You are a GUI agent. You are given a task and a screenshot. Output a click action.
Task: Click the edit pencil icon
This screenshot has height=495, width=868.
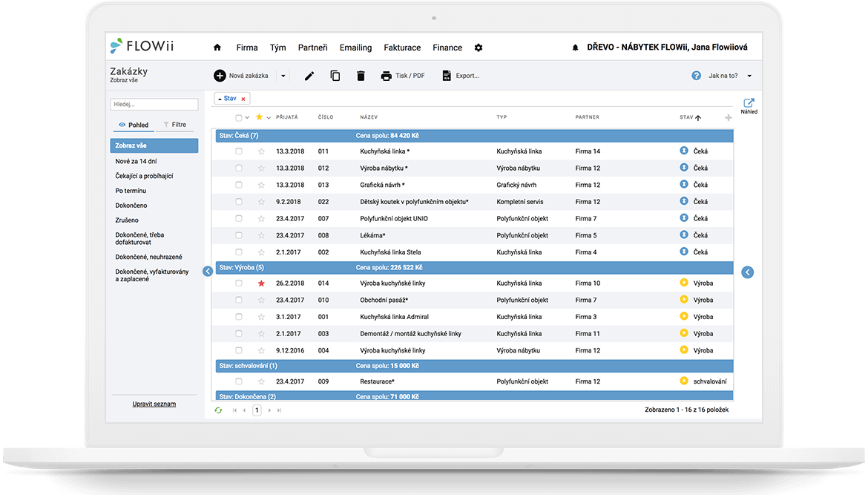tap(309, 76)
